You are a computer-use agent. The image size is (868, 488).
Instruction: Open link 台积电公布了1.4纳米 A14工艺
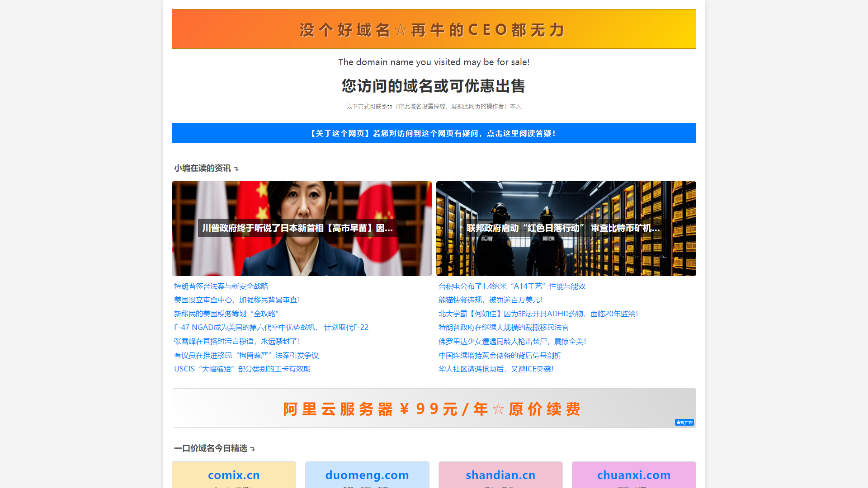tap(512, 286)
